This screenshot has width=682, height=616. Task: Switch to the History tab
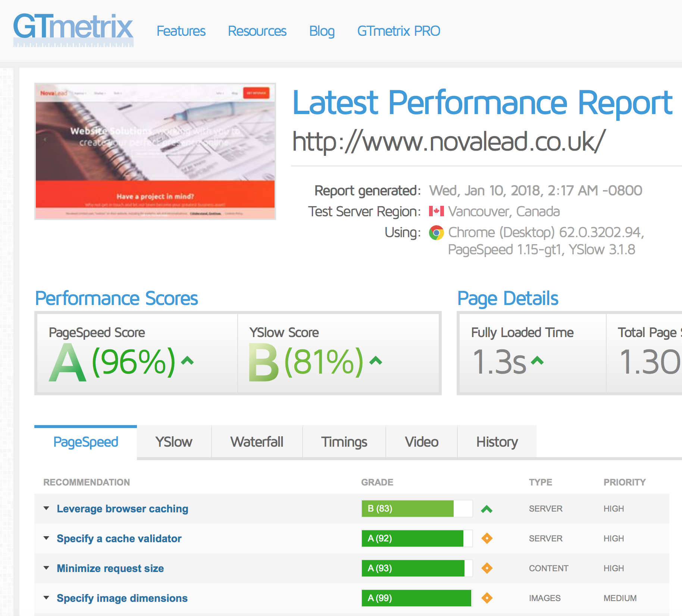pyautogui.click(x=497, y=442)
